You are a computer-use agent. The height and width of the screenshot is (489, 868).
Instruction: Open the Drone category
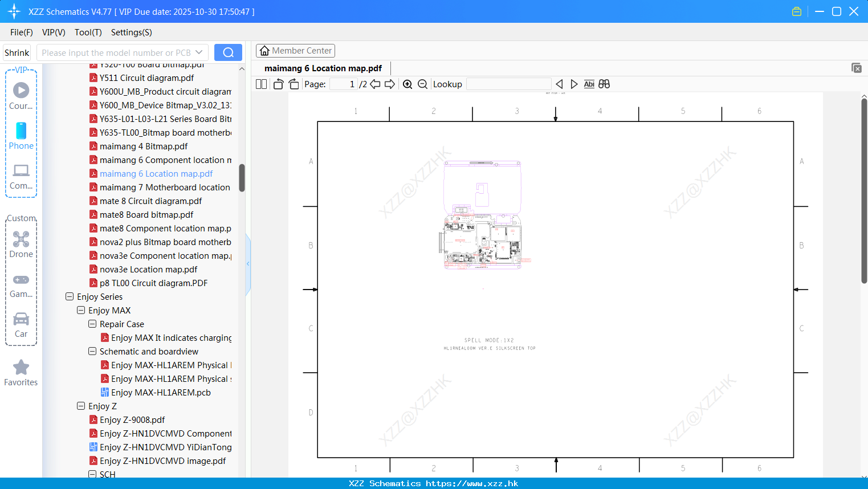[21, 244]
